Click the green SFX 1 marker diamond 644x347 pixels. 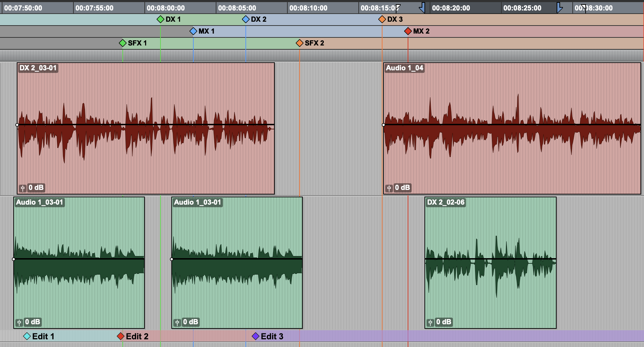[x=123, y=43]
